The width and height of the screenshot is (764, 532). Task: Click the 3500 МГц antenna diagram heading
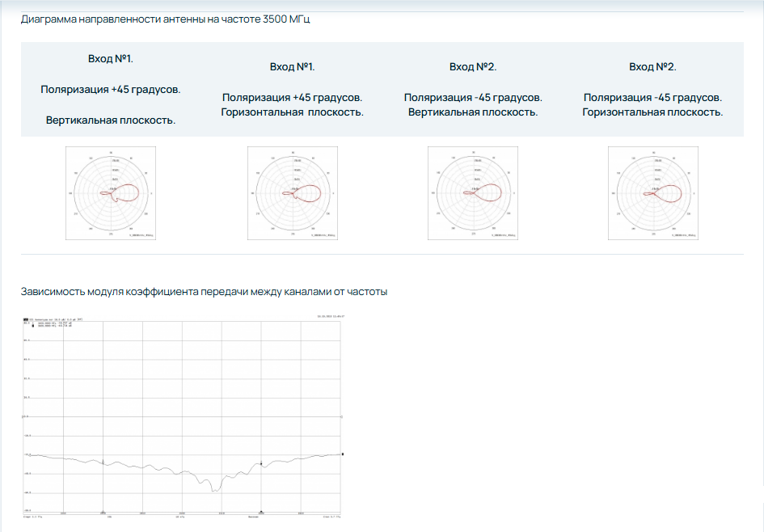click(166, 19)
